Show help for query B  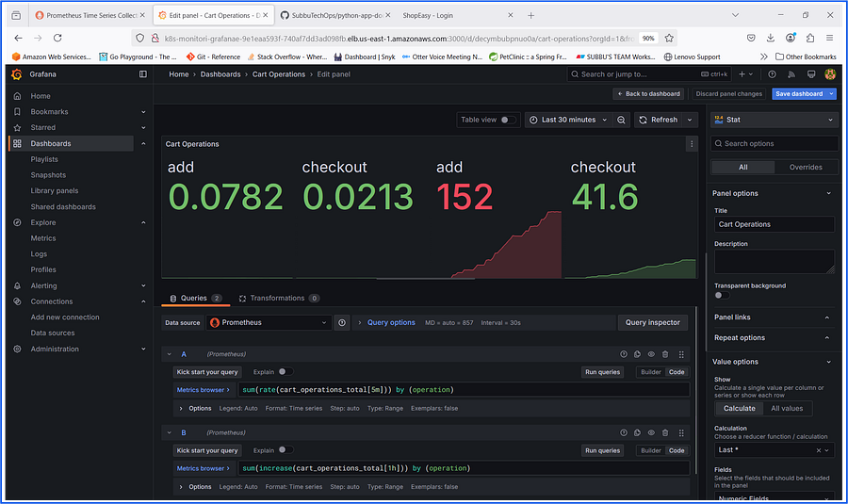click(x=624, y=432)
